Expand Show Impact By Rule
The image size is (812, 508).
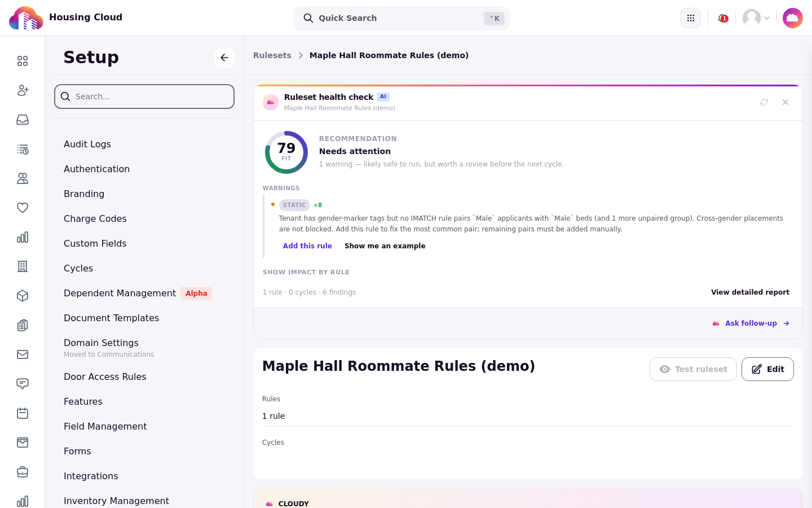[306, 272]
